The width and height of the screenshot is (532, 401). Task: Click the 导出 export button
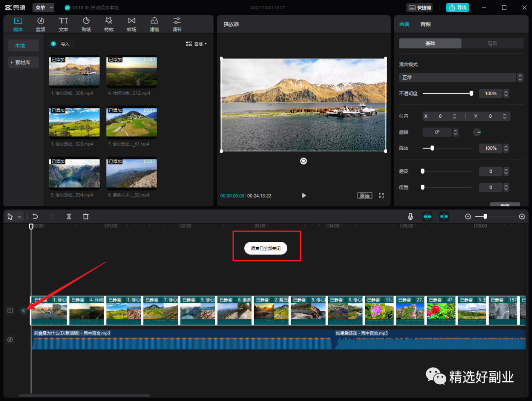point(458,8)
